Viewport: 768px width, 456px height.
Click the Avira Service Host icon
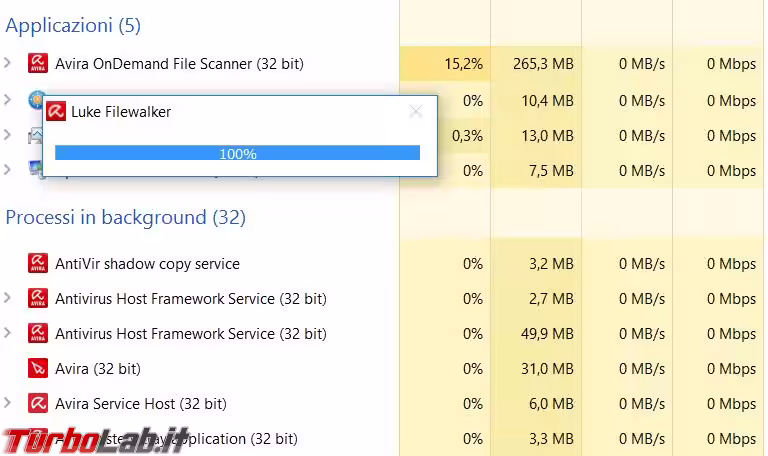[x=38, y=404]
